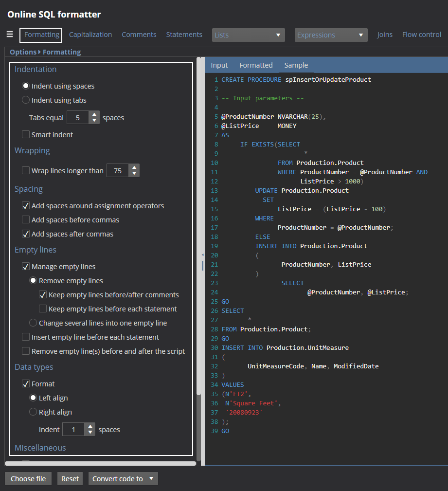Open the Lists dropdown

point(248,35)
